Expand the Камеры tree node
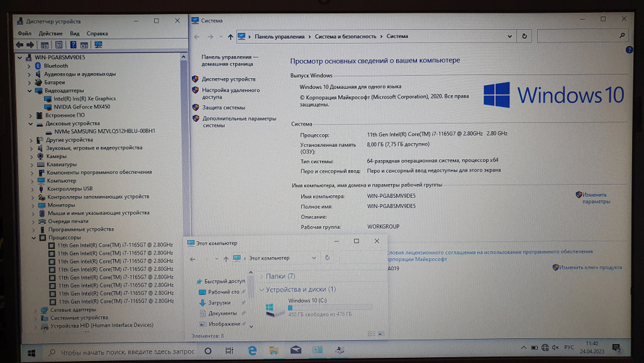This screenshot has height=363, width=644. click(x=31, y=156)
